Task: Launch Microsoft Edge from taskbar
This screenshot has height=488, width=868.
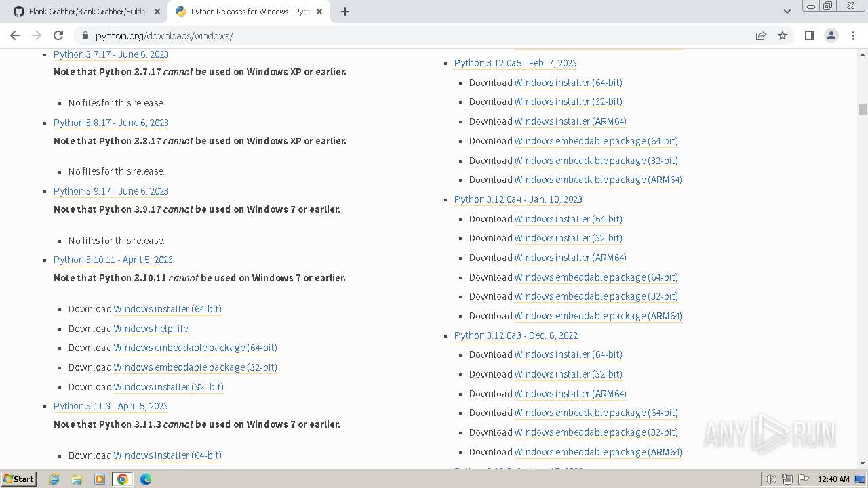Action: coord(146,479)
